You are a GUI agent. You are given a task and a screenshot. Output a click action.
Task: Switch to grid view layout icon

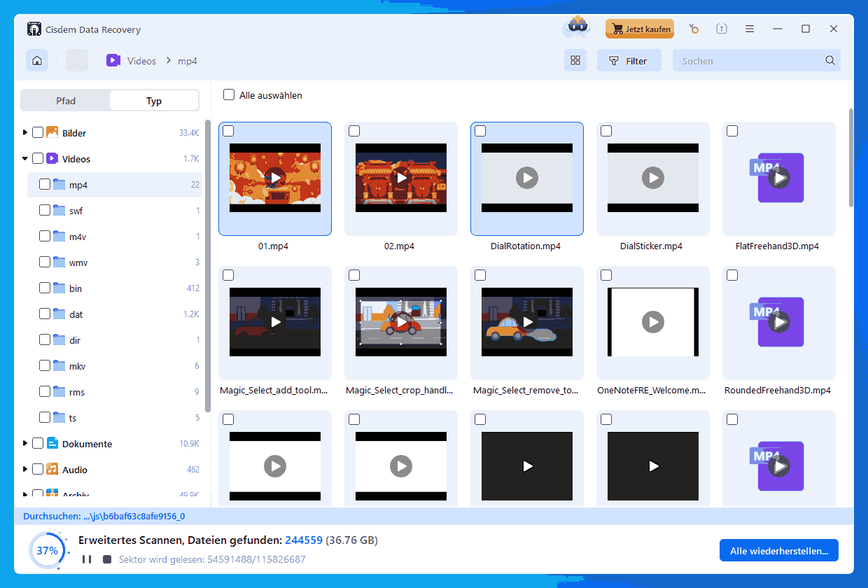(575, 61)
